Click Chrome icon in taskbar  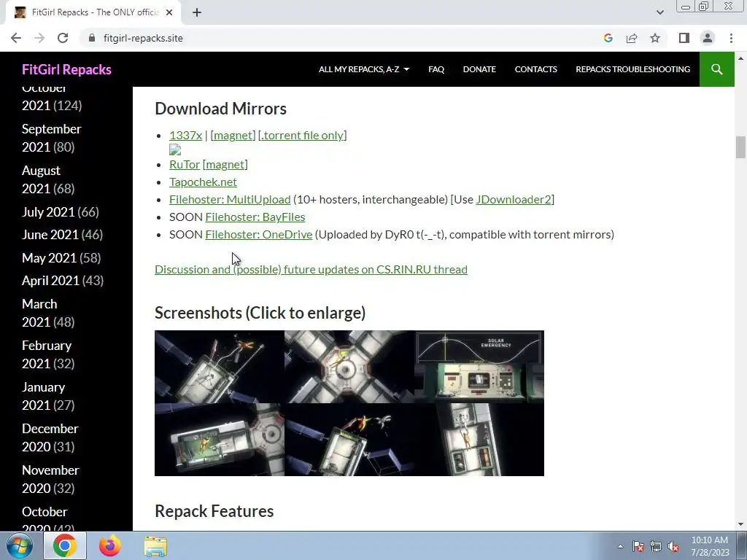(65, 545)
